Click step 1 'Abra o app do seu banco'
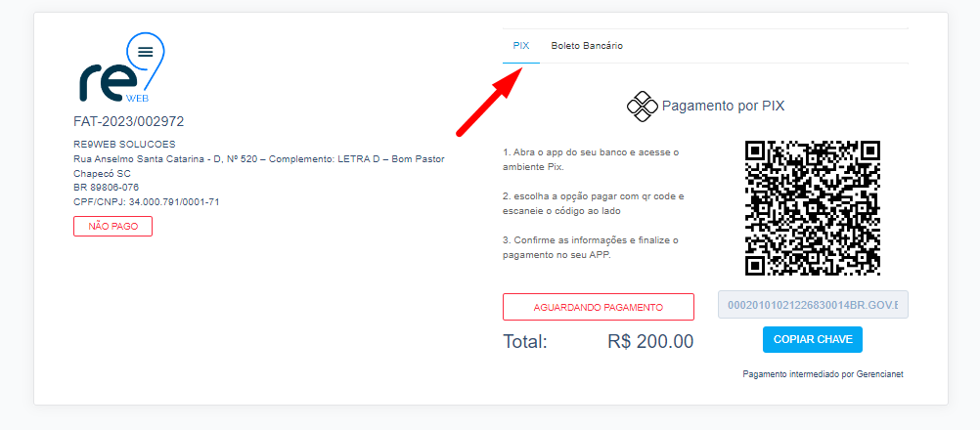The height and width of the screenshot is (430, 980). coord(591,159)
